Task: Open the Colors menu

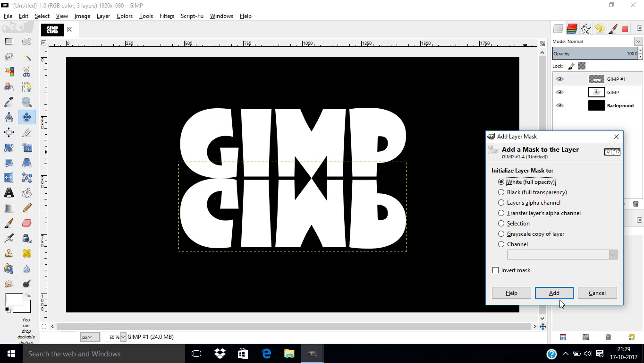Action: pos(125,16)
